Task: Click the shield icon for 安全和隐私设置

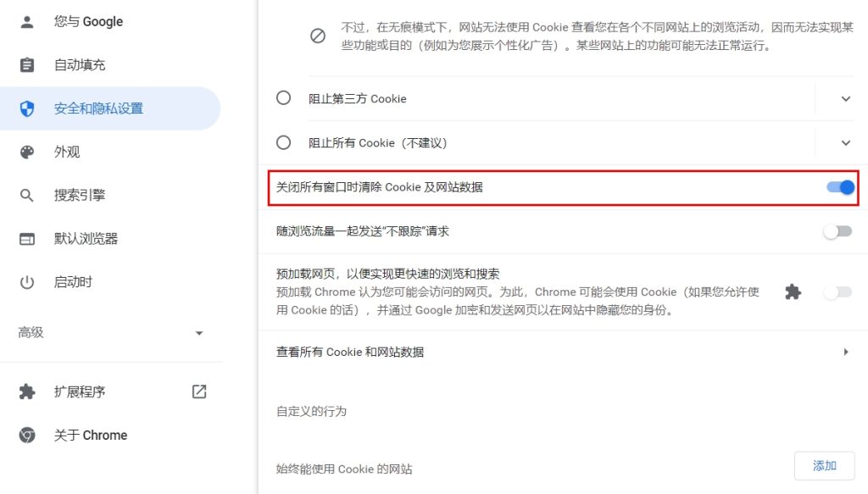Action: pyautogui.click(x=26, y=108)
